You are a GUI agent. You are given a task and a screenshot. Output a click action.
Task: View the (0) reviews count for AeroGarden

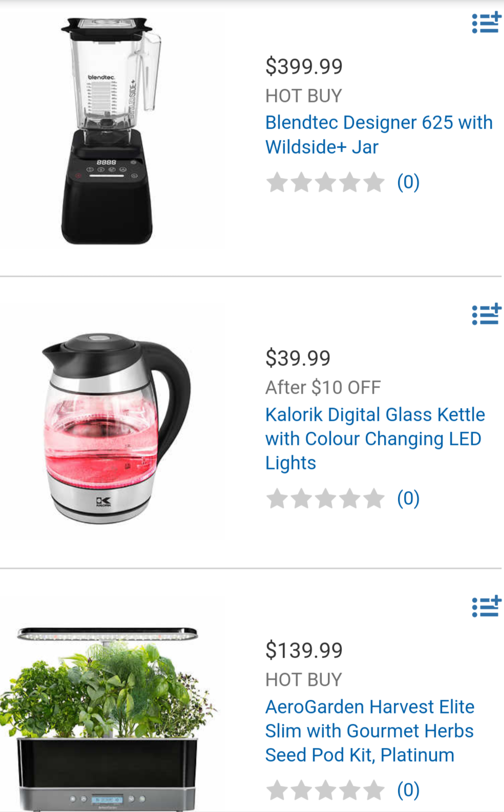pos(408,790)
